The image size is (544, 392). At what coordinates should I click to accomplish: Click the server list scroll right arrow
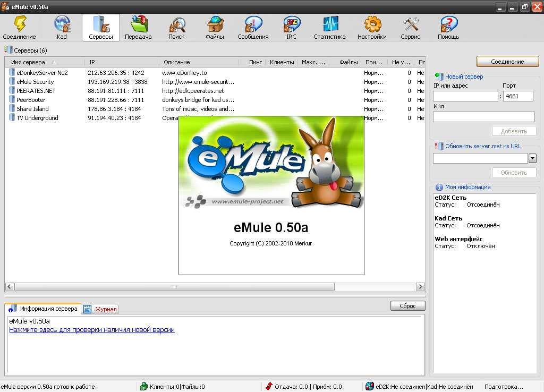(420, 286)
